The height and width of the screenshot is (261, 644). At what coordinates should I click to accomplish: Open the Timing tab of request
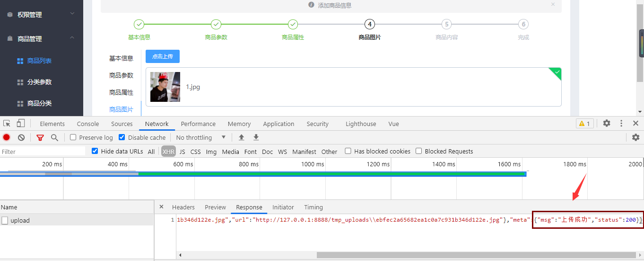point(313,207)
